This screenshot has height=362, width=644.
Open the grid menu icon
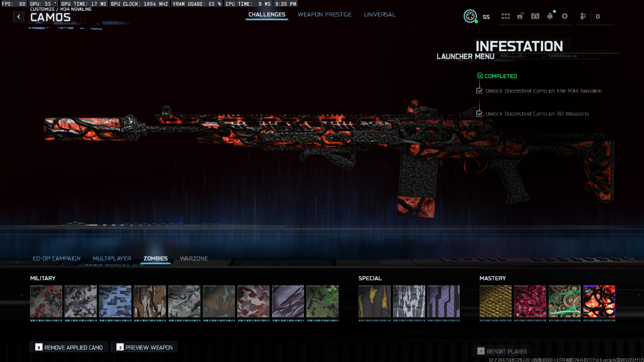pyautogui.click(x=506, y=17)
